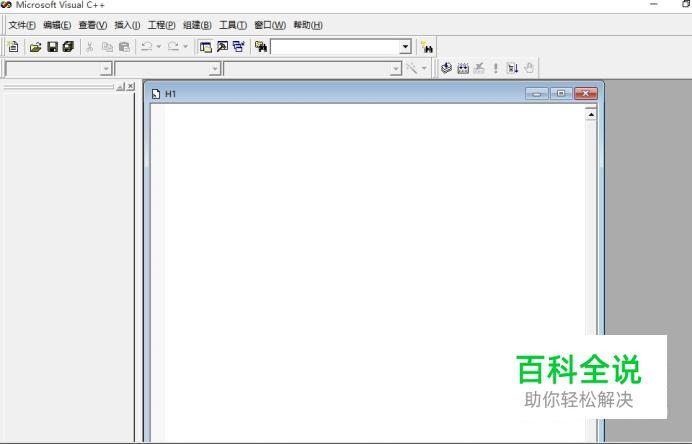Open the 工具(T) menu
Image resolution: width=692 pixels, height=444 pixels.
tap(233, 25)
